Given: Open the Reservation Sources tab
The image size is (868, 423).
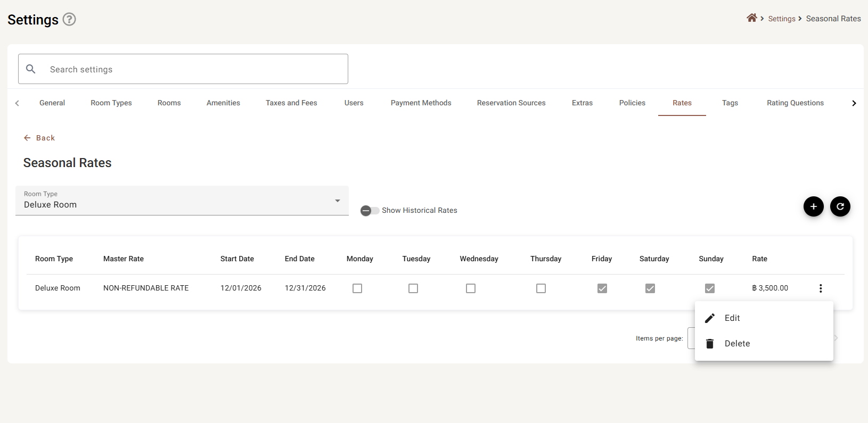Looking at the screenshot, I should (x=511, y=103).
